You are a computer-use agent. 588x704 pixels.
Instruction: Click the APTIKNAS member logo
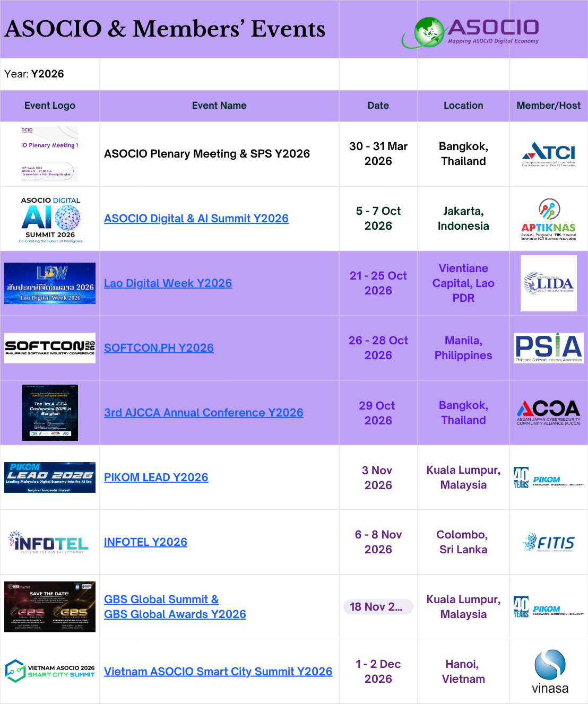[548, 219]
